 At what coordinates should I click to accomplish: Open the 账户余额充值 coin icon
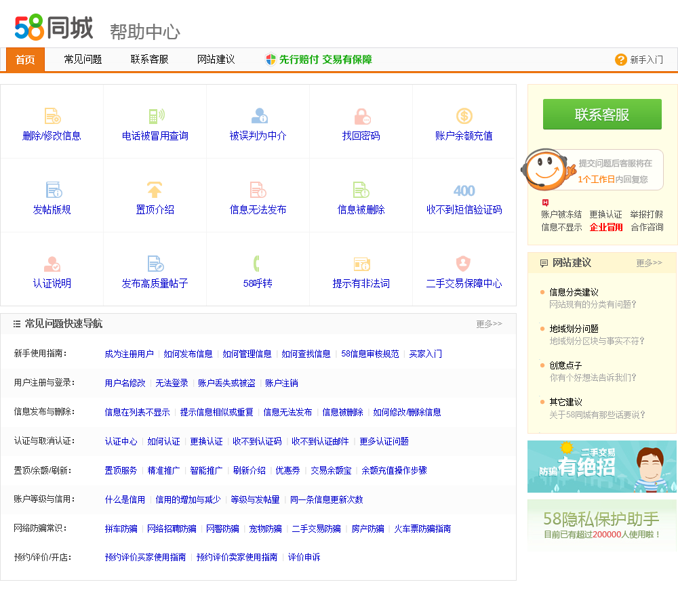point(464,116)
